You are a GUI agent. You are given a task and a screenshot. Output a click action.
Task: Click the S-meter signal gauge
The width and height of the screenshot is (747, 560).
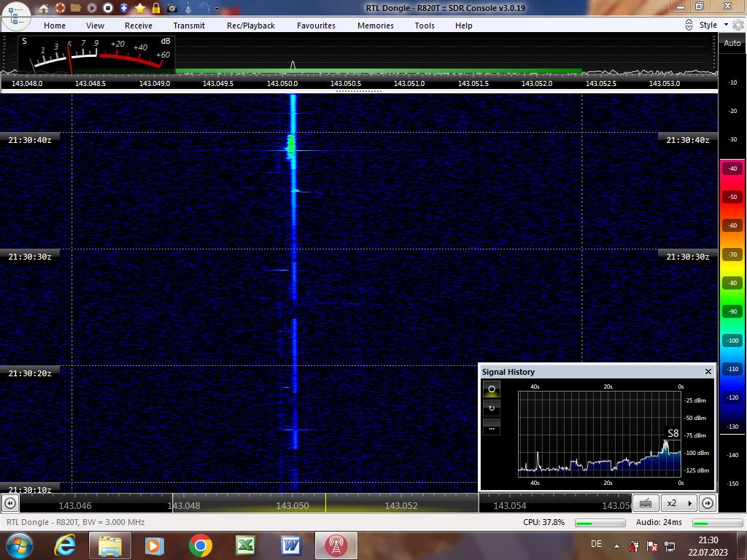pyautogui.click(x=97, y=55)
